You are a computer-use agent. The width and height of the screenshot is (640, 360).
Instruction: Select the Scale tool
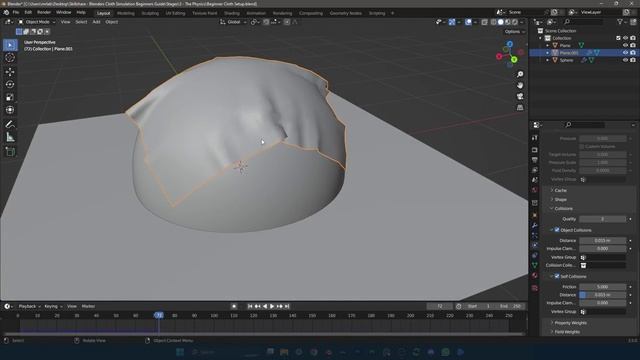[10, 97]
